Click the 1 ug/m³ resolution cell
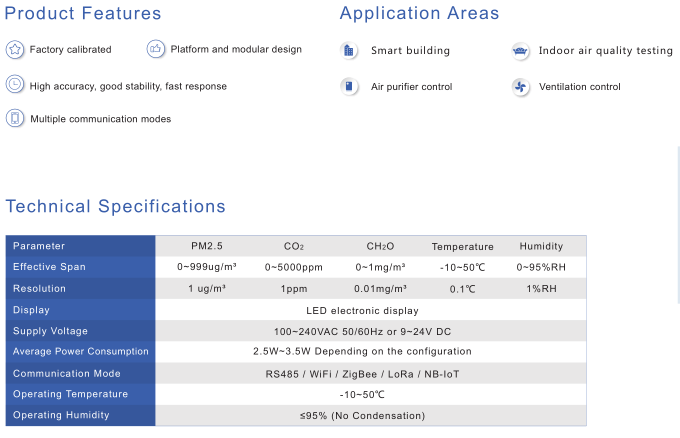This screenshot has height=438, width=680. coord(207,288)
